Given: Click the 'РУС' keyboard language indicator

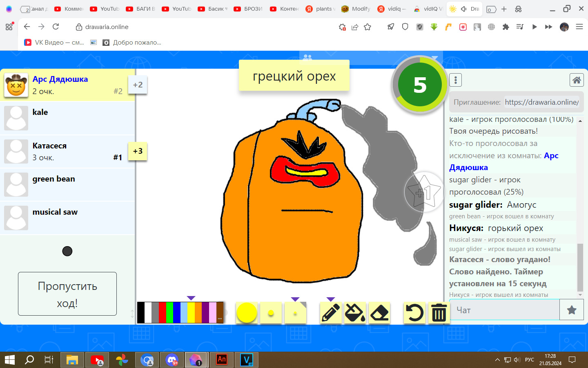Looking at the screenshot, I should click(530, 360).
